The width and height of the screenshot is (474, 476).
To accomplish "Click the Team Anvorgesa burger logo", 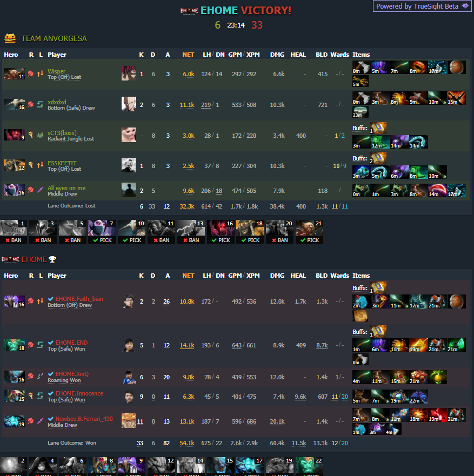I will [x=10, y=38].
